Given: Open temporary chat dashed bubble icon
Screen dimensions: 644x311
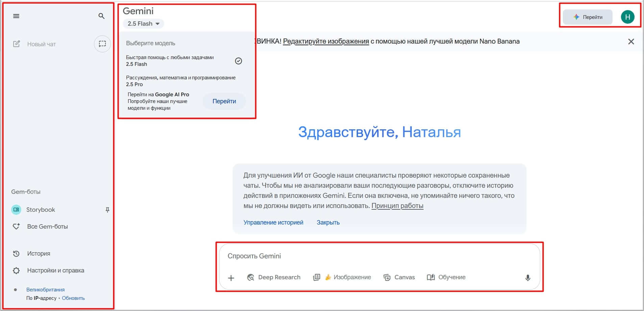Looking at the screenshot, I should click(x=102, y=44).
